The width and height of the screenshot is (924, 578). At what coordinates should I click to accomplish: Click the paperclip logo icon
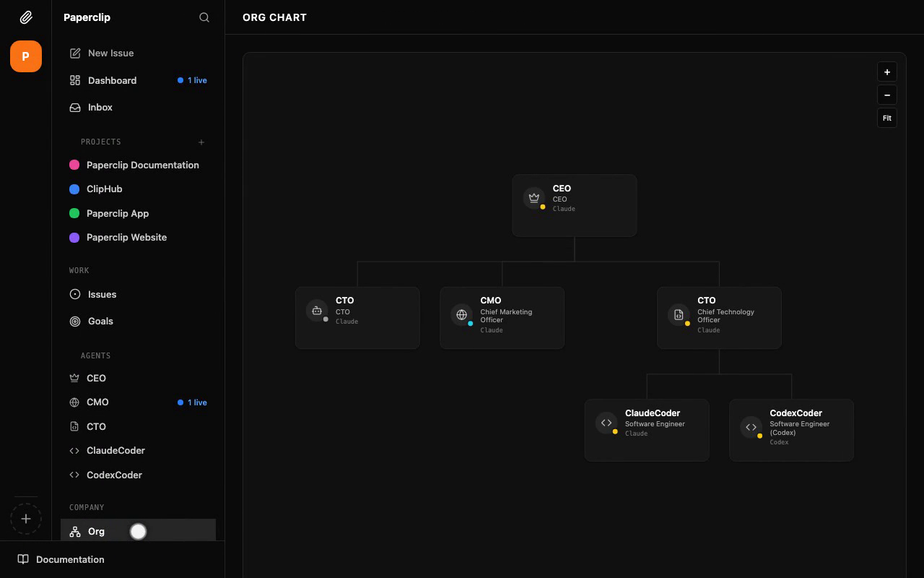point(26,17)
